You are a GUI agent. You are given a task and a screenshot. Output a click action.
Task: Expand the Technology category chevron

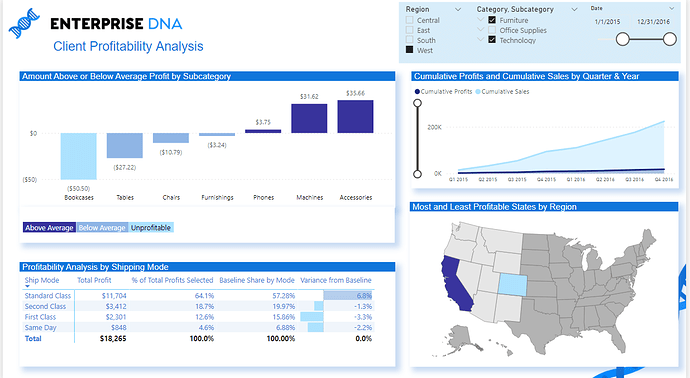pos(481,39)
